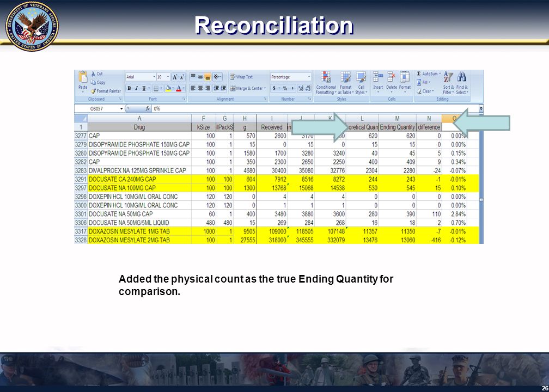Screen dimensions: 549x392
Task: Apply Percent Style format
Action: click(285, 88)
